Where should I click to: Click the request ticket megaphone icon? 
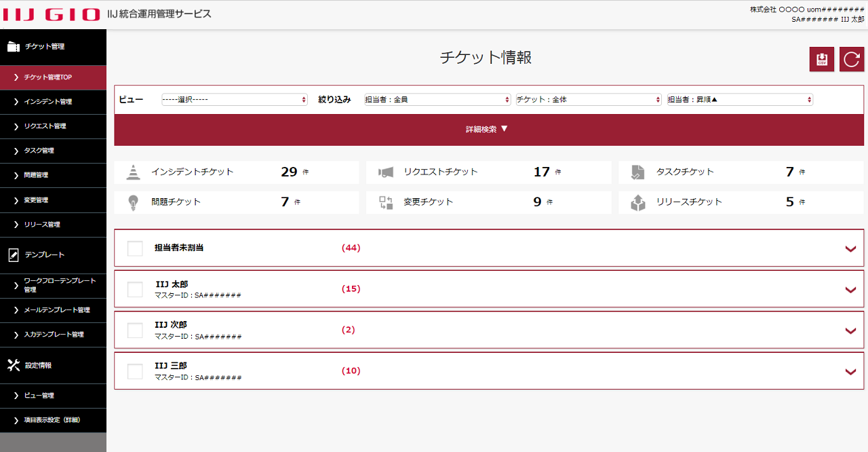(x=386, y=172)
